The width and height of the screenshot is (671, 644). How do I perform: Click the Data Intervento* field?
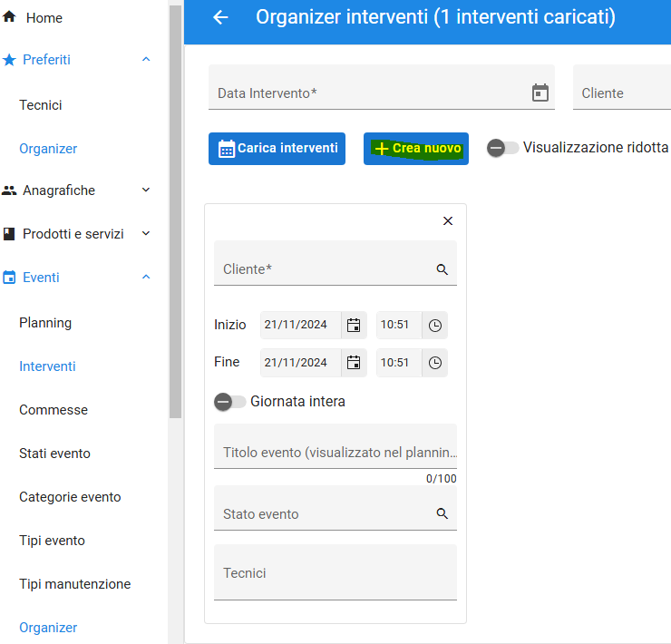click(382, 87)
